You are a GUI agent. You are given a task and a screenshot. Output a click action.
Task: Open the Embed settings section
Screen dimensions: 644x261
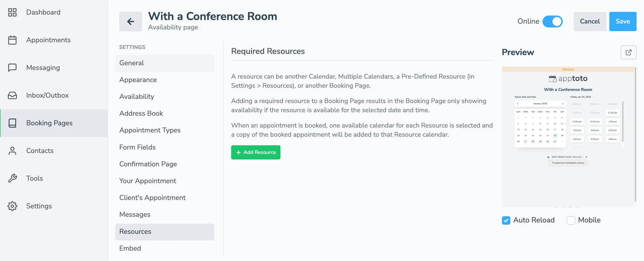pos(130,248)
